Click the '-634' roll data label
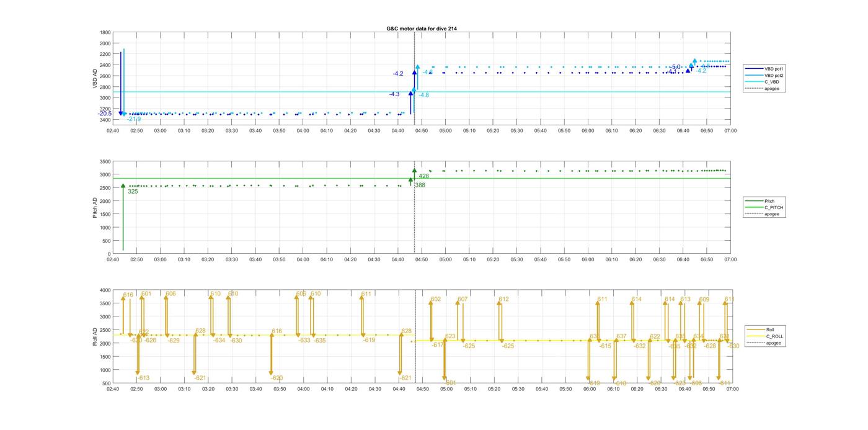The height and width of the screenshot is (430, 868). [219, 340]
